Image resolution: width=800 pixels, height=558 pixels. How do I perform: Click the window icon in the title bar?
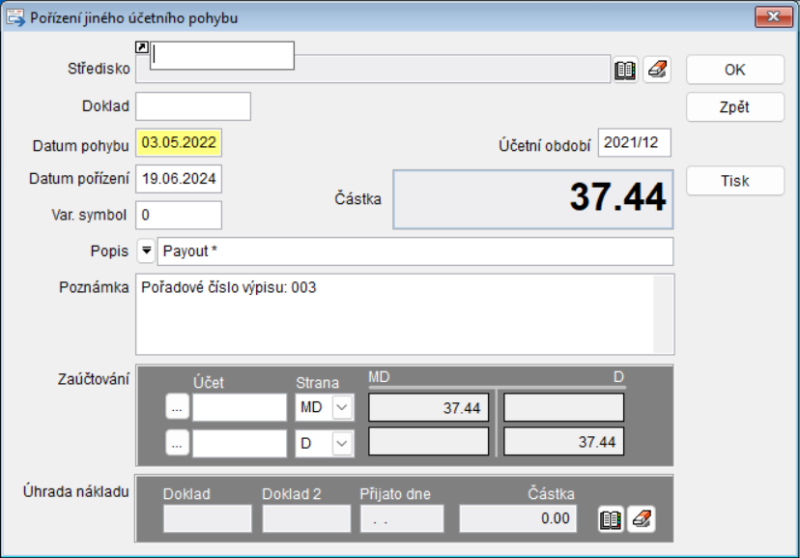coord(16,17)
